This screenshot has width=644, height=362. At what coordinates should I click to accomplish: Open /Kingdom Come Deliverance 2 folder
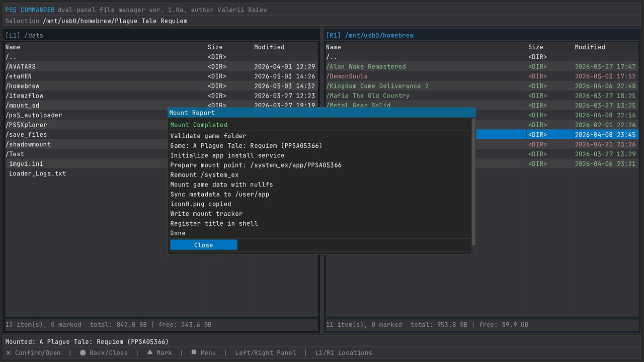click(x=482, y=86)
